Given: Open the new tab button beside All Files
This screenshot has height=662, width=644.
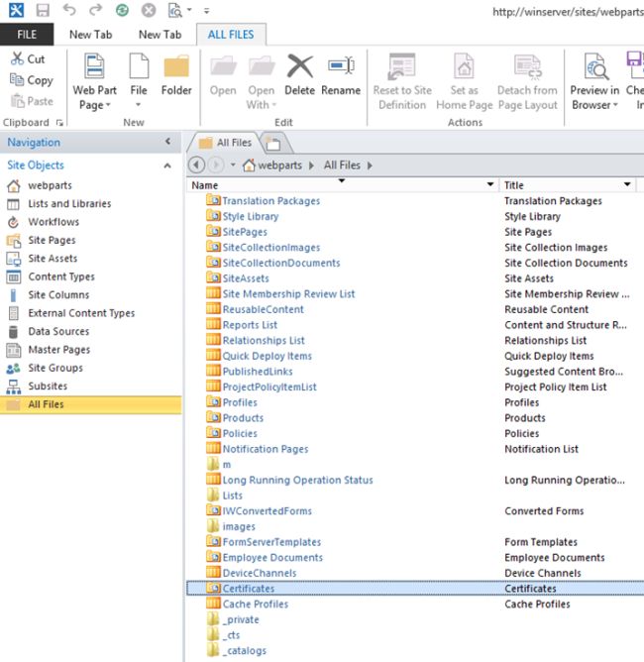Looking at the screenshot, I should 273,143.
